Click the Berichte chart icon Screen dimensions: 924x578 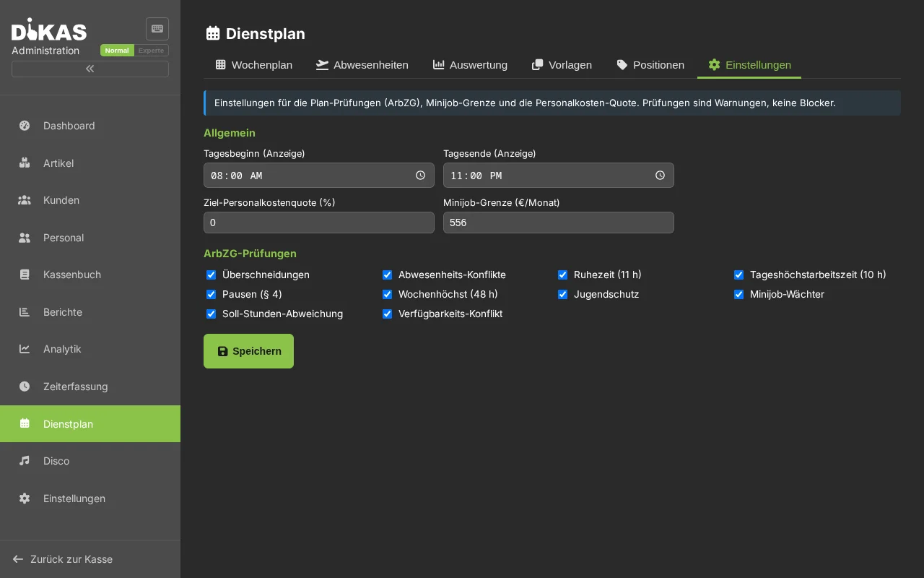pyautogui.click(x=25, y=312)
